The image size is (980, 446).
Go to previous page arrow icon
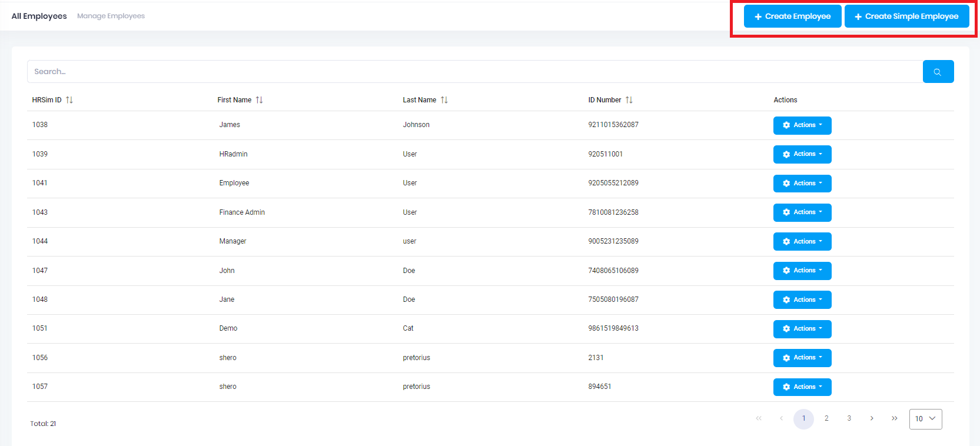[x=781, y=418]
